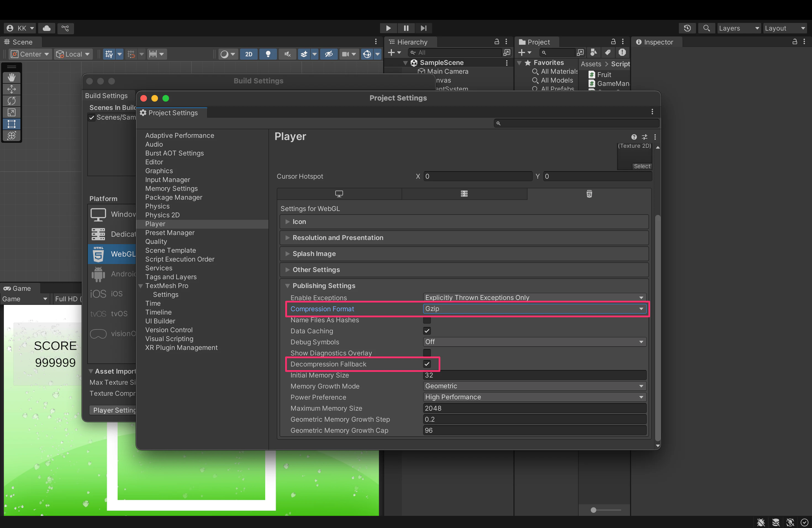Screen dimensions: 812x528
Task: Open the Layers dropdown
Action: coord(739,28)
